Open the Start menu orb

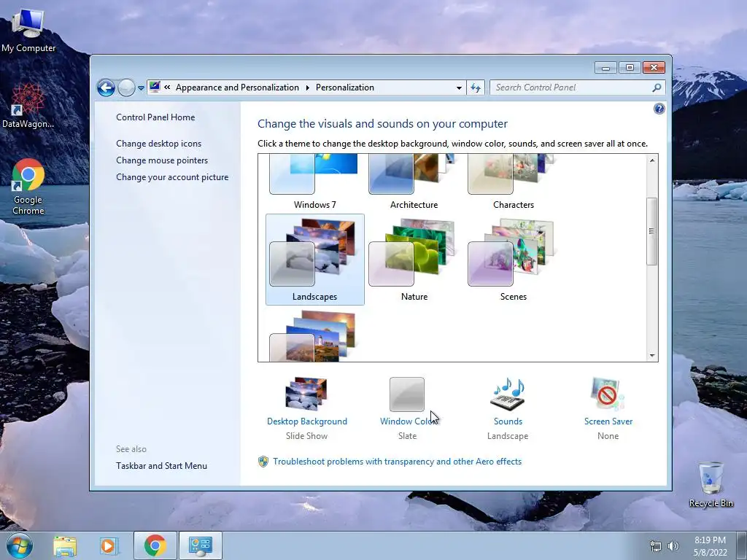click(20, 545)
